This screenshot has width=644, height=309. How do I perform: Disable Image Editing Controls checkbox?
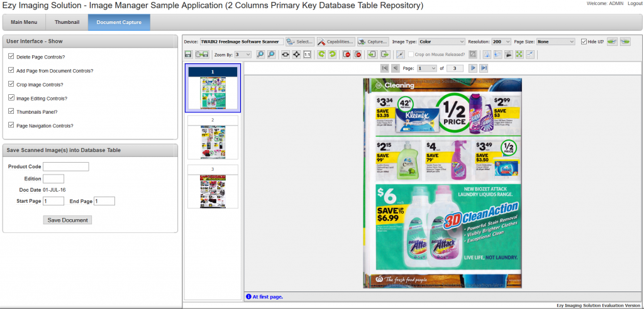pos(11,98)
